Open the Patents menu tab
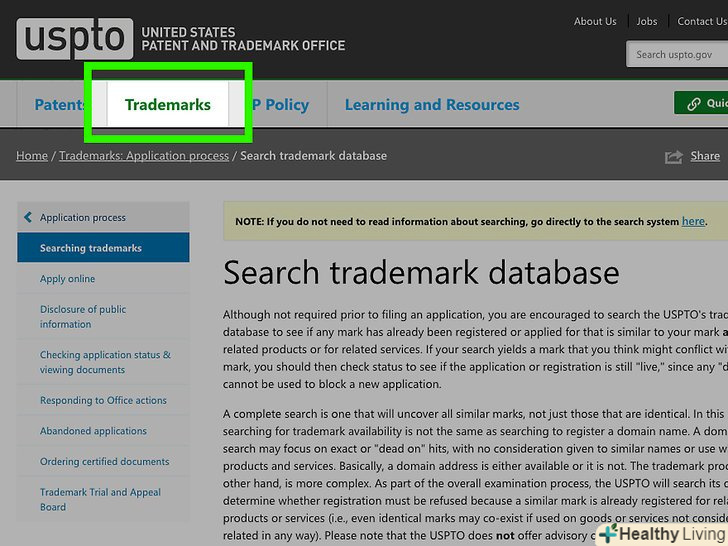Screen dimensions: 728x546 click(x=58, y=104)
